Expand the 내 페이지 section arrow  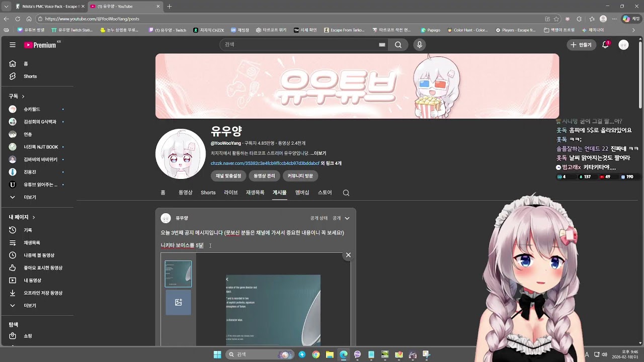[34, 217]
